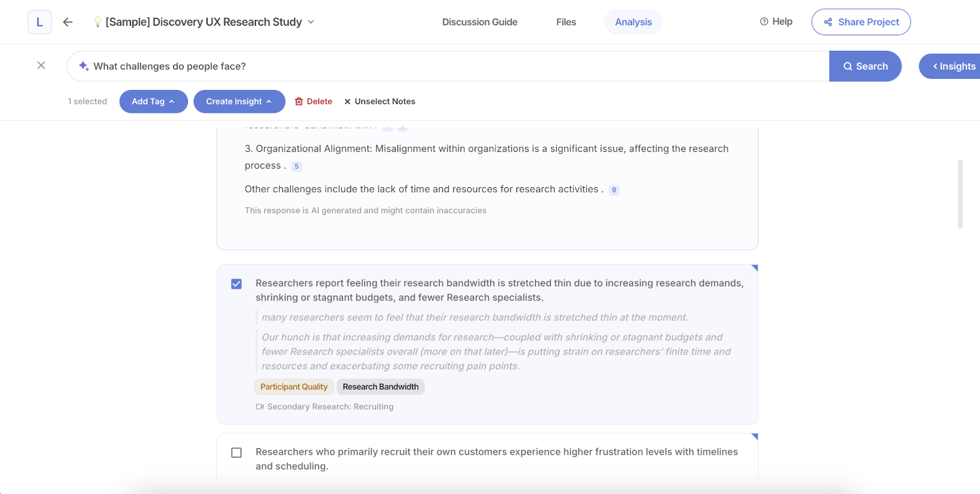Open the Add Tag dropdown
This screenshot has height=494, width=980.
(x=153, y=102)
